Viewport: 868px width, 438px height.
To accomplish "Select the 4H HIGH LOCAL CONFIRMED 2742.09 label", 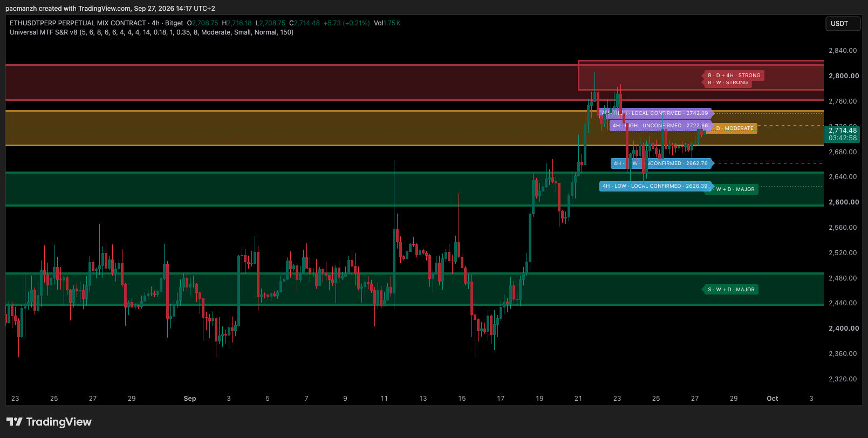I will coord(655,113).
